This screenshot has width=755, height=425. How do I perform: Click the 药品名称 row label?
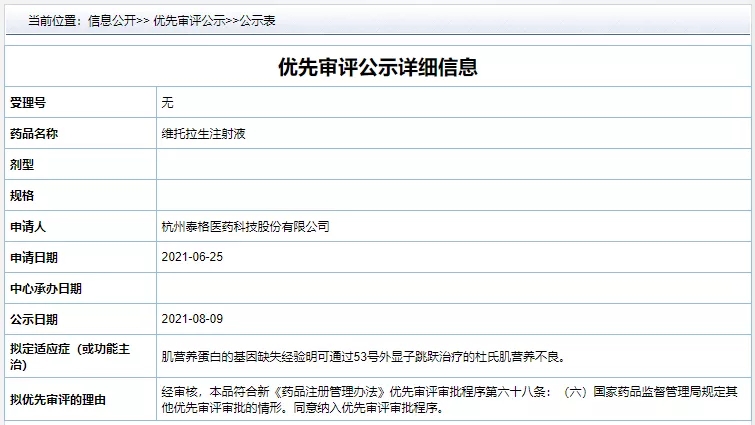coord(34,133)
